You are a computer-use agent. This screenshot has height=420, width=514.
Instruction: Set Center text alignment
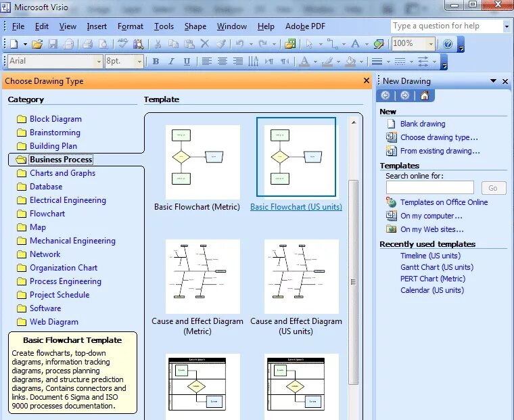[x=223, y=62]
